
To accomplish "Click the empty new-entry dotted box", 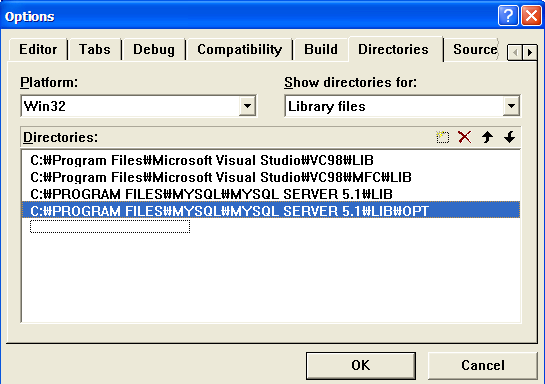I will [110, 227].
